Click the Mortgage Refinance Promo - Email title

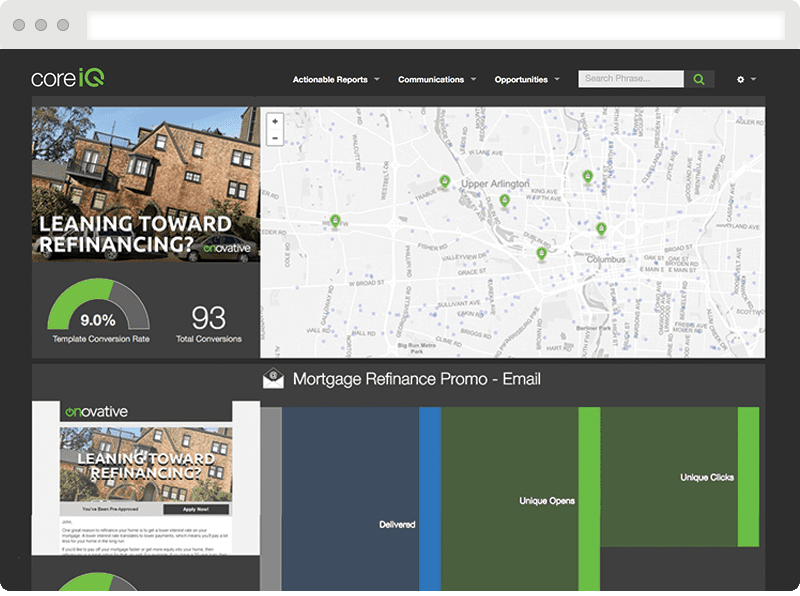[x=417, y=379]
